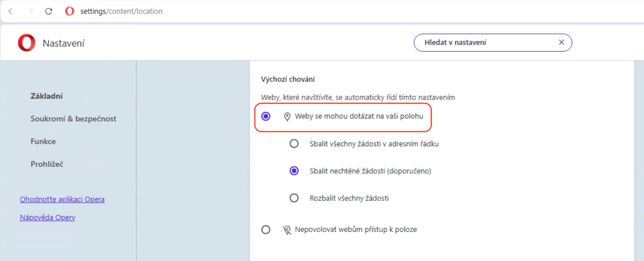
Task: Click the Opera logo beside Nastavení
Action: point(27,43)
